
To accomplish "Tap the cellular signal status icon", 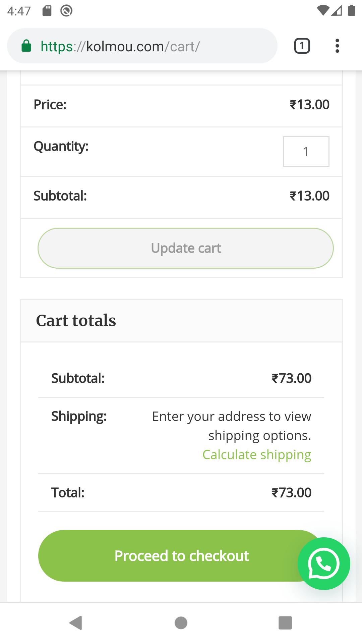I will (x=337, y=10).
